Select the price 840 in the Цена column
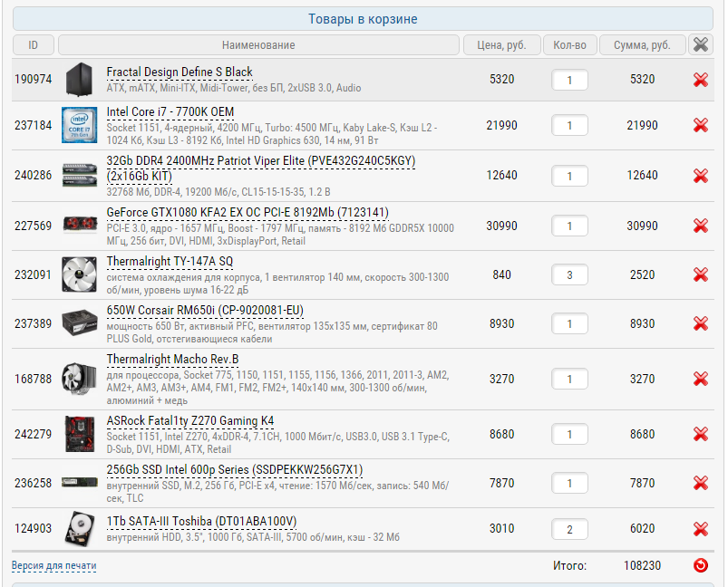 502,274
